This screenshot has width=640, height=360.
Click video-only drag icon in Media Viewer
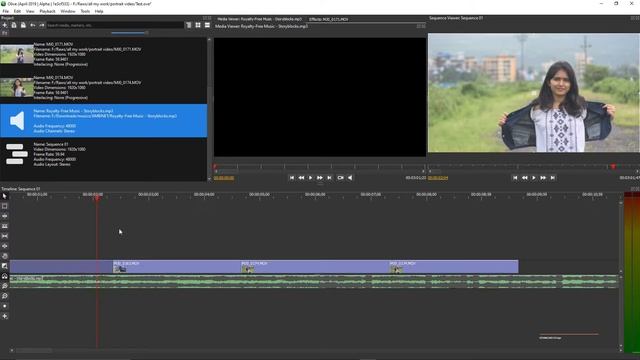tap(340, 178)
